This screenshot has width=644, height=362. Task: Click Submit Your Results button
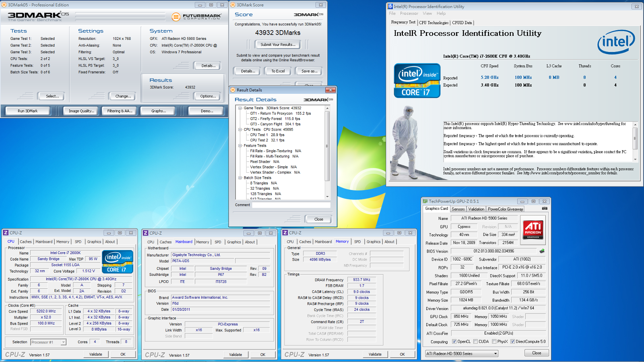278,44
